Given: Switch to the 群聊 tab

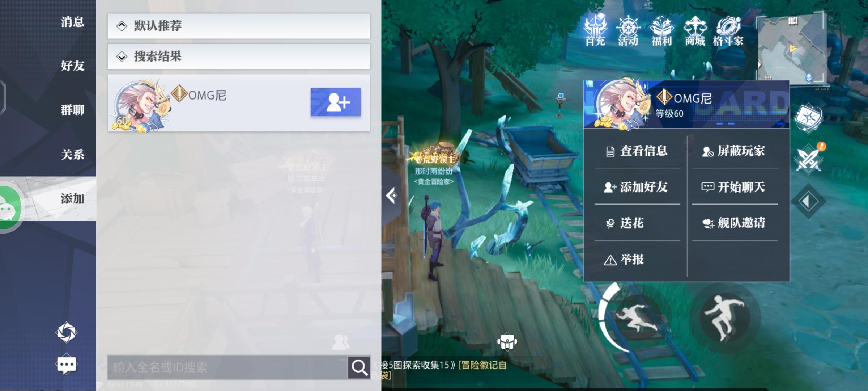Looking at the screenshot, I should [72, 110].
